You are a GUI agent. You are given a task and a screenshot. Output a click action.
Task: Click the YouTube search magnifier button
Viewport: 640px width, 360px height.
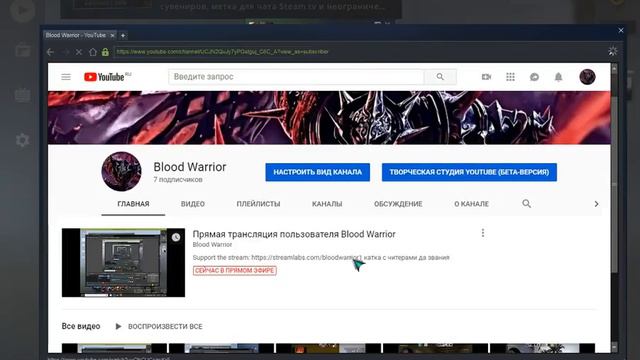[440, 77]
